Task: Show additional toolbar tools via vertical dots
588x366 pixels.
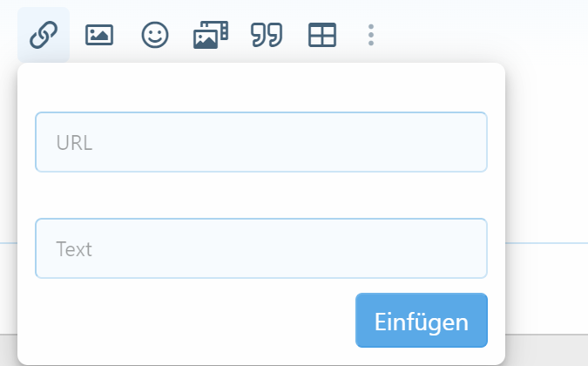Action: click(371, 35)
